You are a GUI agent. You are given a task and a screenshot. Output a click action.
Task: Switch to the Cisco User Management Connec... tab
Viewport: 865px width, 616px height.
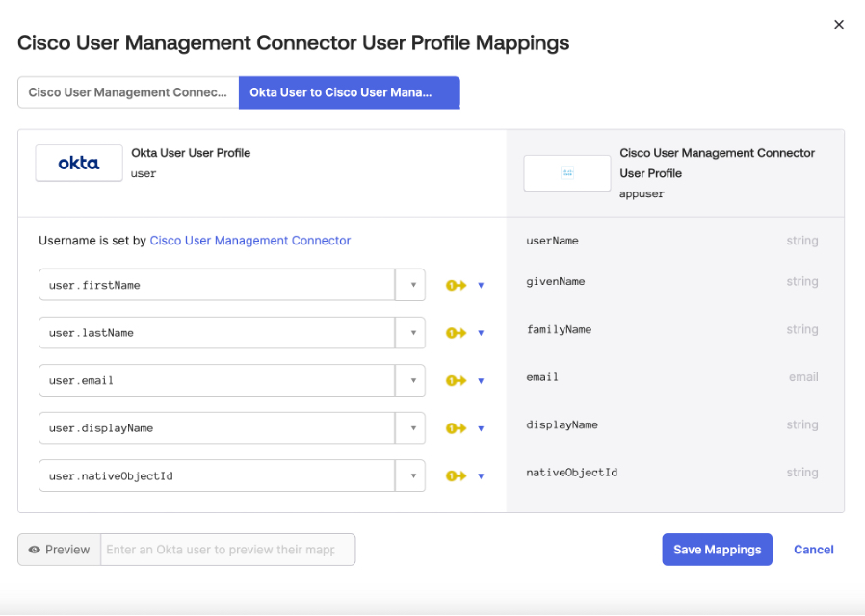coord(128,92)
